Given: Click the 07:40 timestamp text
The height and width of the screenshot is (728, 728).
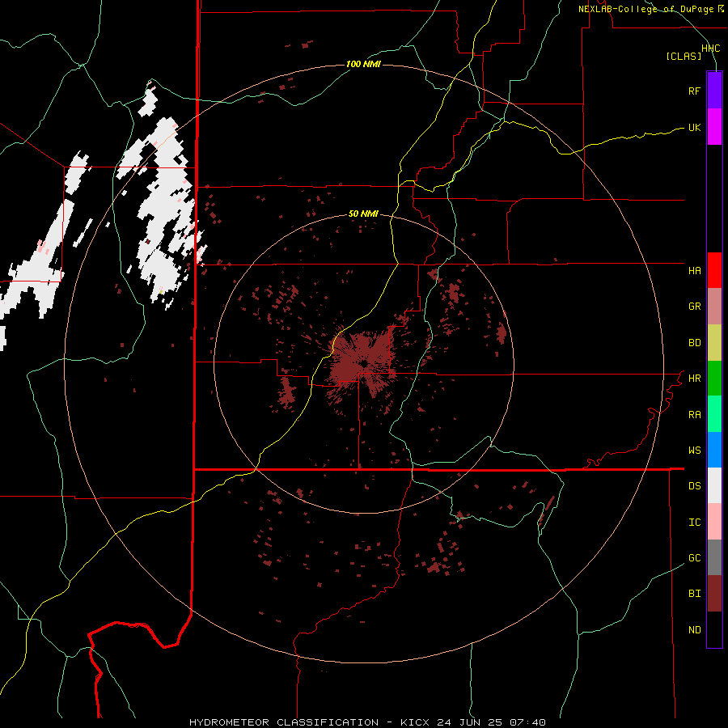Looking at the screenshot, I should coord(527,722).
